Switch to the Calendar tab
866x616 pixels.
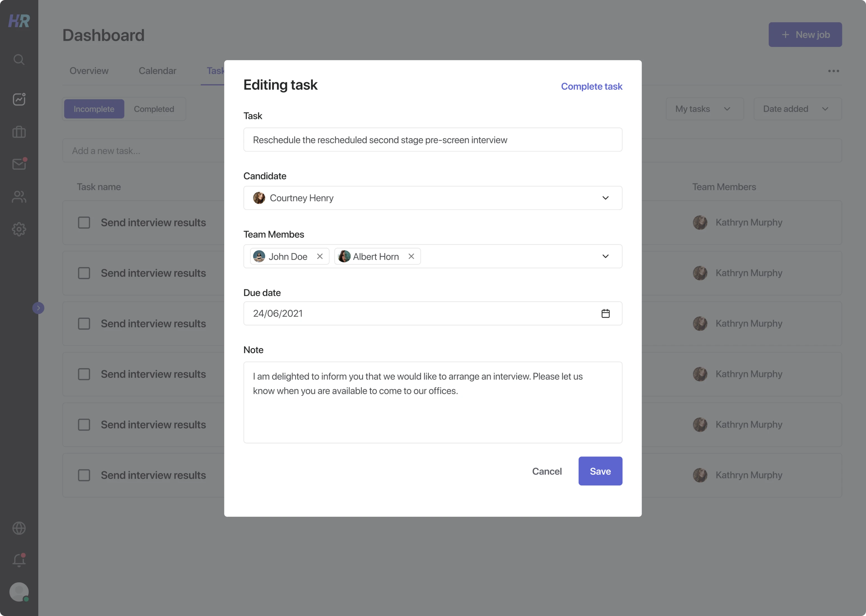pyautogui.click(x=157, y=71)
